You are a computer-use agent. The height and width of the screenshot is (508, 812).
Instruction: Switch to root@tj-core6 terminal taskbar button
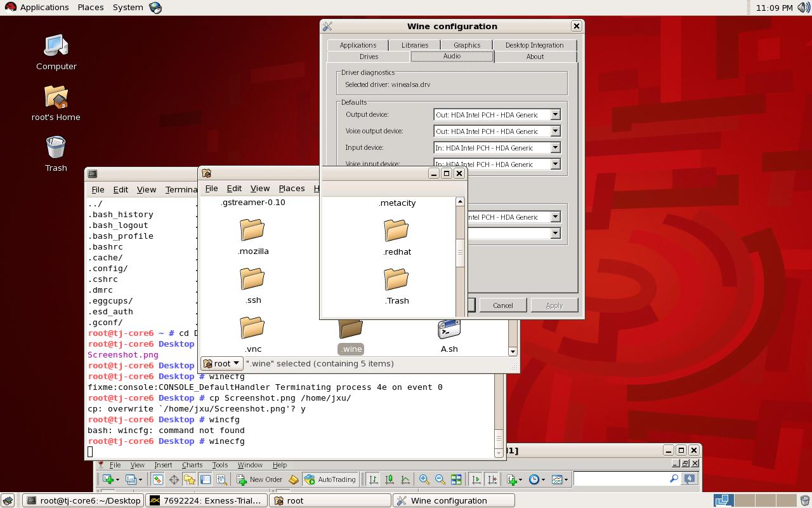point(84,500)
